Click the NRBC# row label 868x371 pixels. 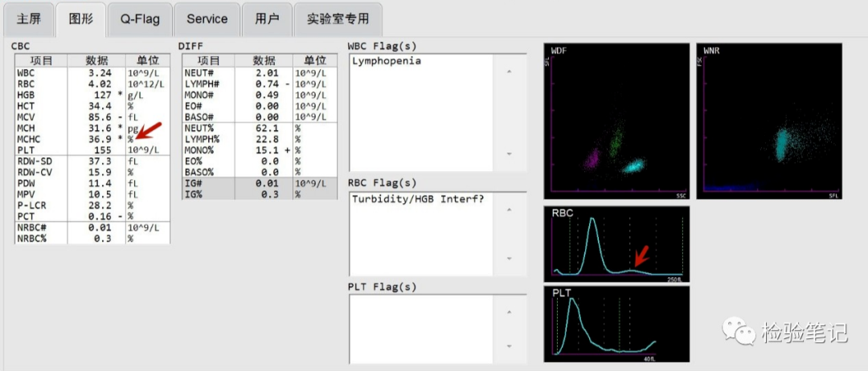point(30,228)
